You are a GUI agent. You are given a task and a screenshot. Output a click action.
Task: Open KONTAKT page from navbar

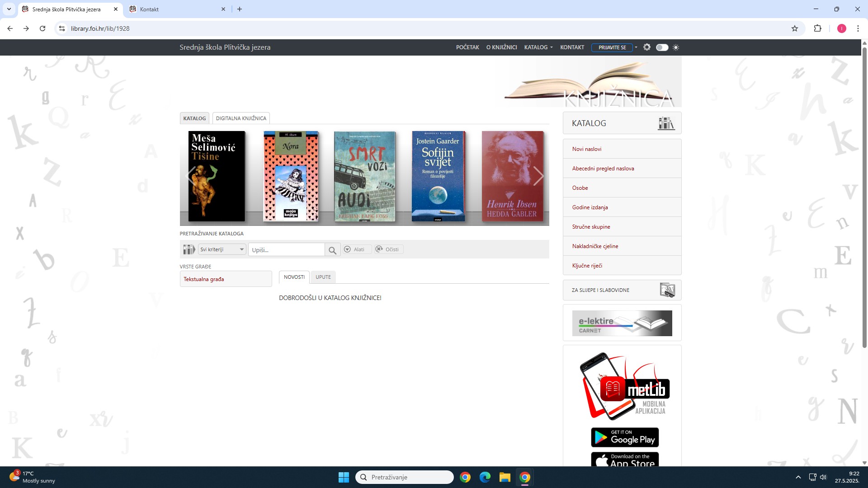point(572,47)
